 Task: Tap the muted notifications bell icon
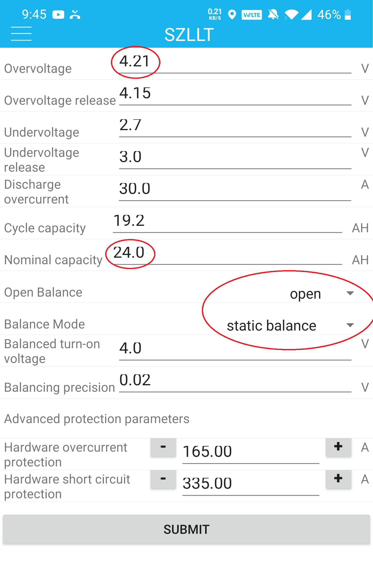point(273,15)
